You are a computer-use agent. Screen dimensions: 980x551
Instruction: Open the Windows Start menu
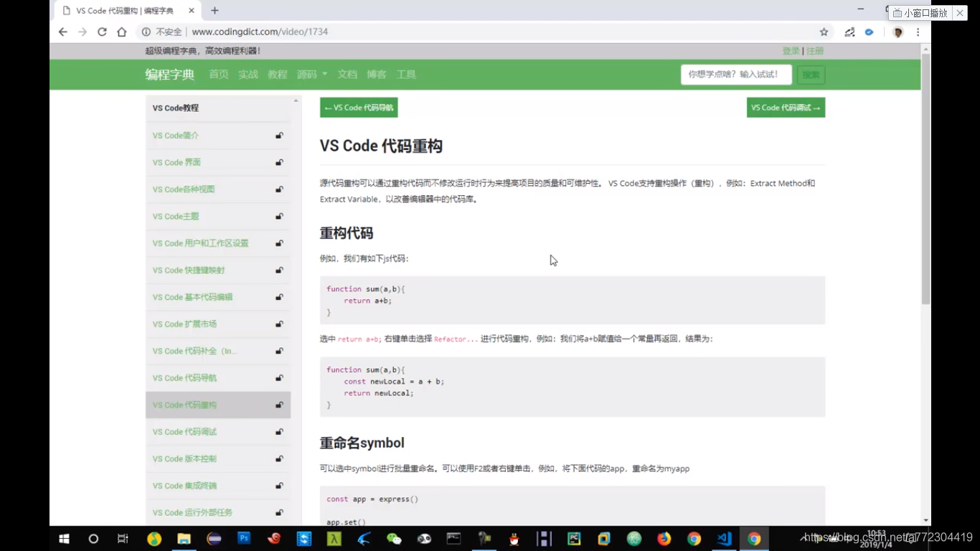click(x=63, y=539)
